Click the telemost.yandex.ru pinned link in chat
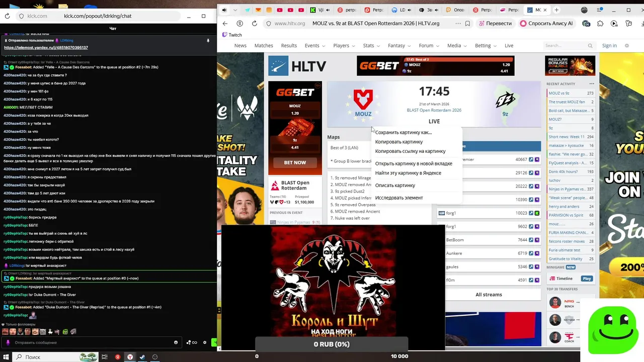This screenshot has height=362, width=644. pos(46,48)
